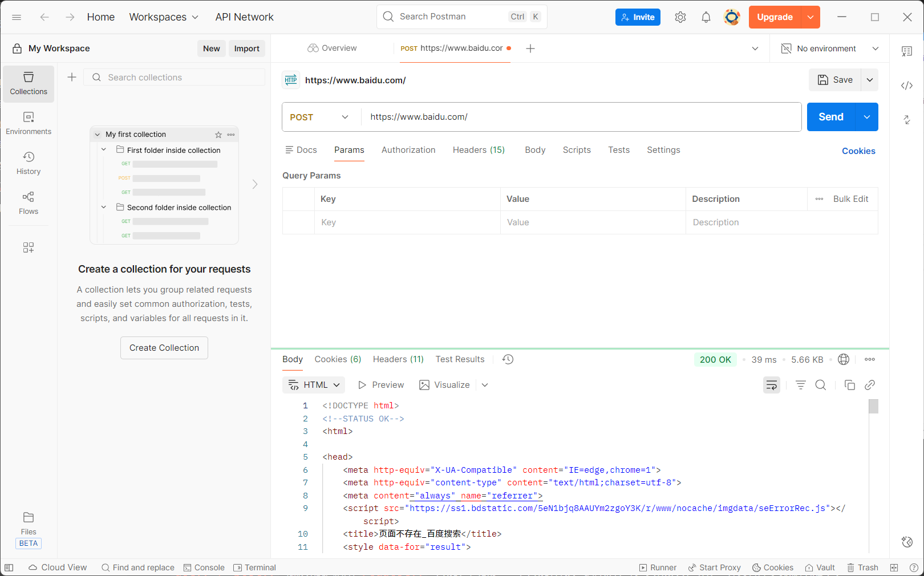View response Cookies (6) tab

(338, 359)
